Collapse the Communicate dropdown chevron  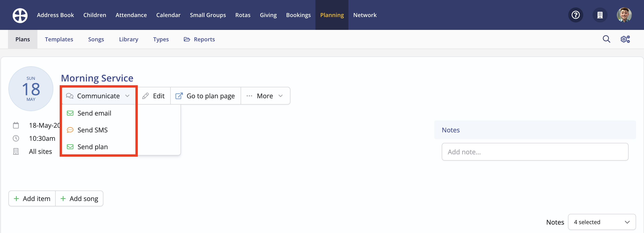pos(127,96)
